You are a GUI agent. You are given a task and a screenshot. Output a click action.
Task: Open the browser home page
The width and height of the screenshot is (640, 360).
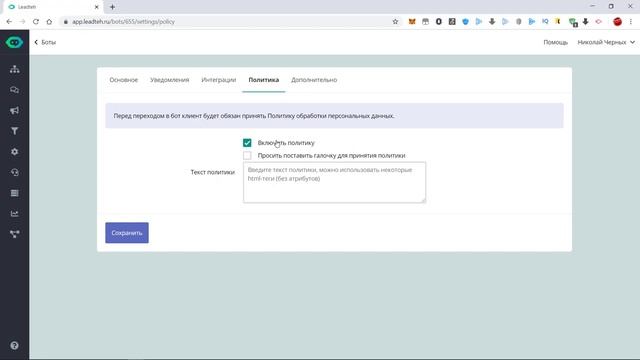(x=49, y=22)
